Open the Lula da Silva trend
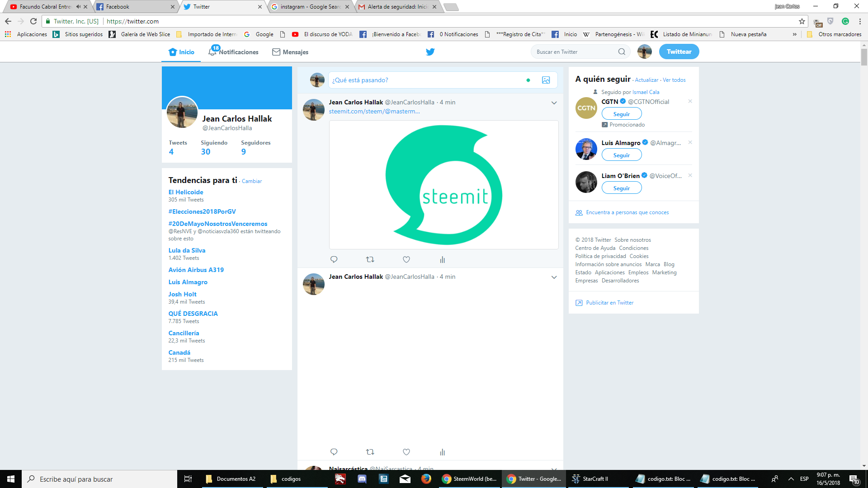The height and width of the screenshot is (488, 868). pyautogui.click(x=187, y=250)
